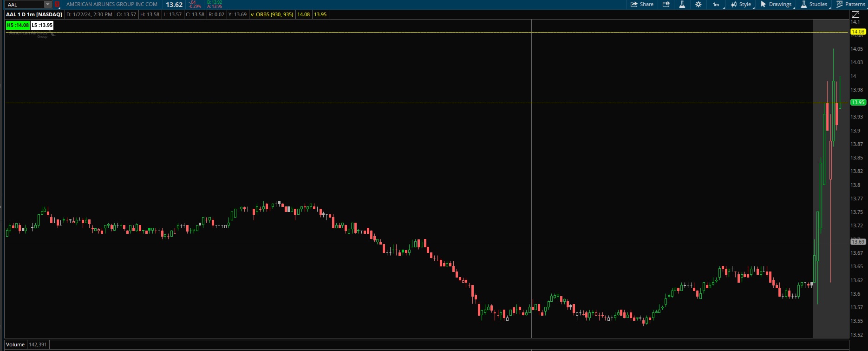This screenshot has width=868, height=351.
Task: Open the Edit studies flask icon
Action: tap(682, 4)
